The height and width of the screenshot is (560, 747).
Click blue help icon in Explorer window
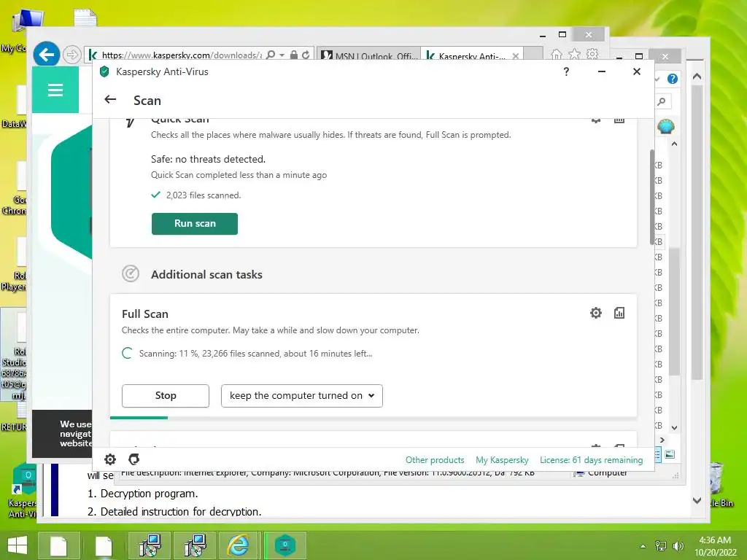(x=672, y=79)
